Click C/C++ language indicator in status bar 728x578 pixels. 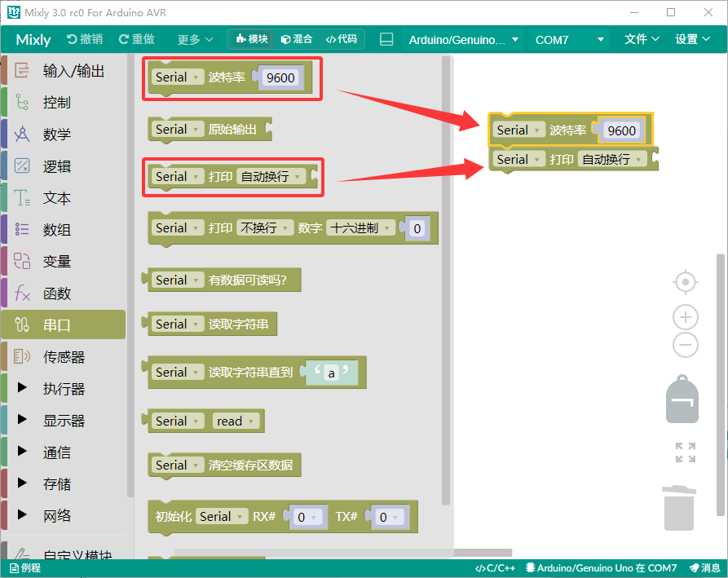click(495, 567)
